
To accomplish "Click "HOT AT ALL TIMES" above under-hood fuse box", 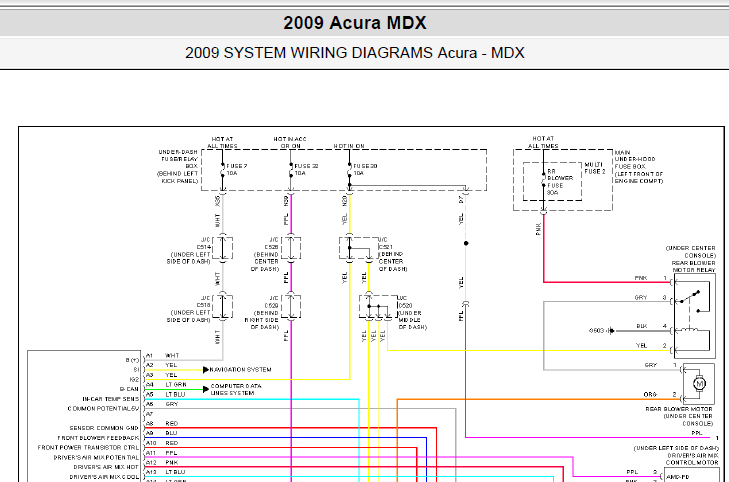I will point(545,142).
